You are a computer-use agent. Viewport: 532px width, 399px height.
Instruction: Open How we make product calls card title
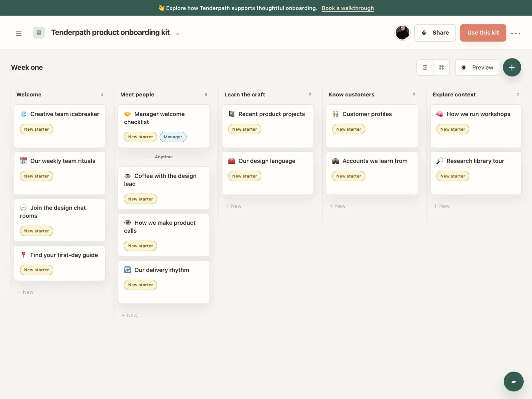pyautogui.click(x=160, y=227)
